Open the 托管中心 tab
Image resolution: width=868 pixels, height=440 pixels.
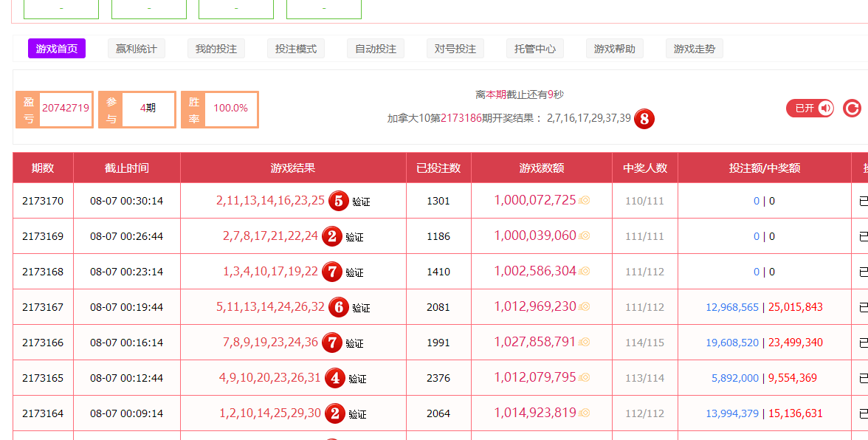pos(535,49)
